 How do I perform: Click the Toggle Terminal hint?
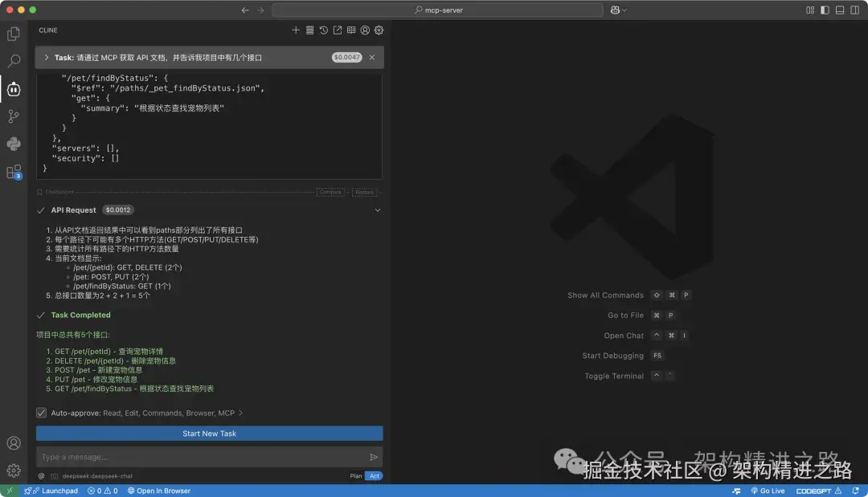click(614, 376)
